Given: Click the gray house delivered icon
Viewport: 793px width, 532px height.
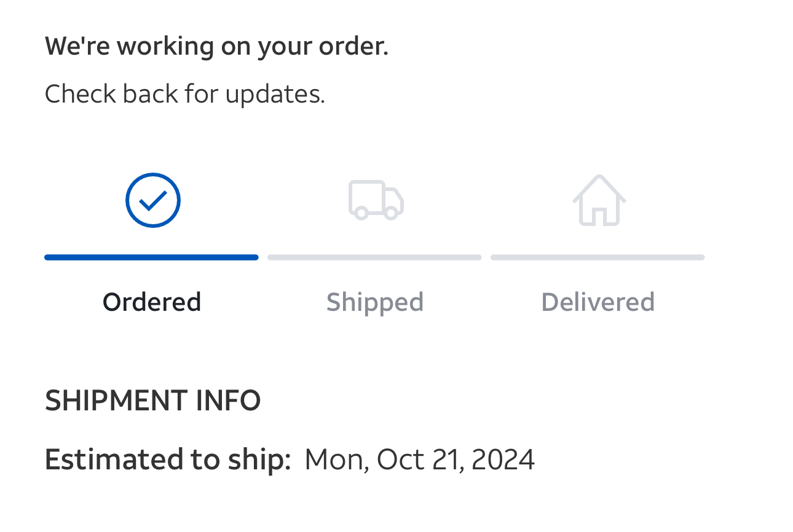Looking at the screenshot, I should pyautogui.click(x=599, y=200).
